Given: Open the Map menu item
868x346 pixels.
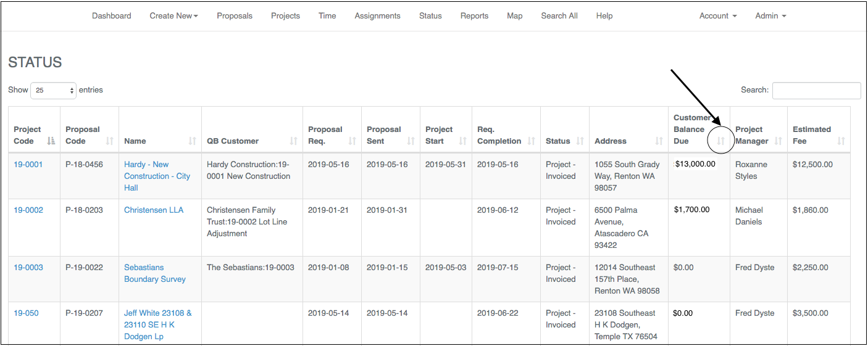Looking at the screenshot, I should pos(515,16).
